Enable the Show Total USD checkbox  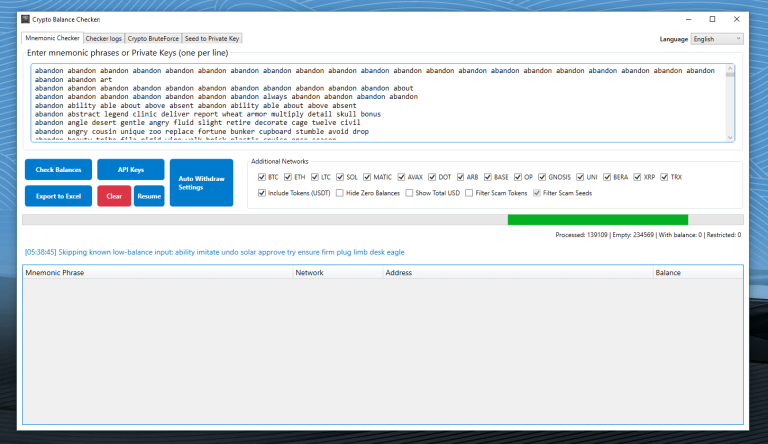pos(409,193)
